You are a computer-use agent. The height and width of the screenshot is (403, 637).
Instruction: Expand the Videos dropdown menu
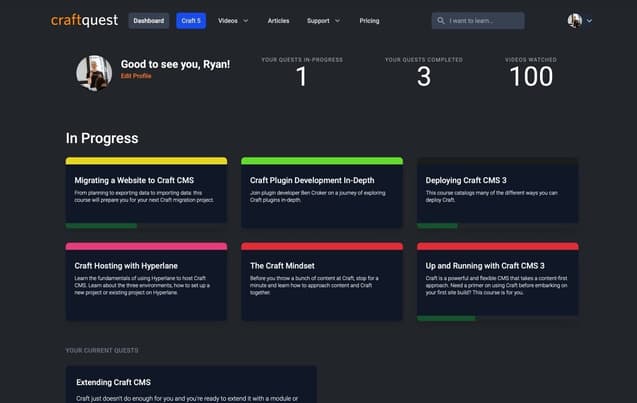coord(233,20)
